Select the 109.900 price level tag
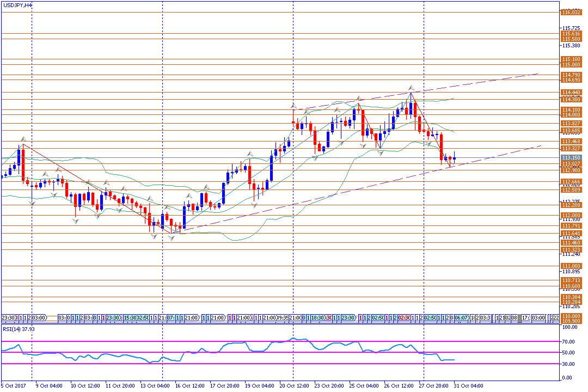Viewport: 588px width, 392px height. coord(571,321)
